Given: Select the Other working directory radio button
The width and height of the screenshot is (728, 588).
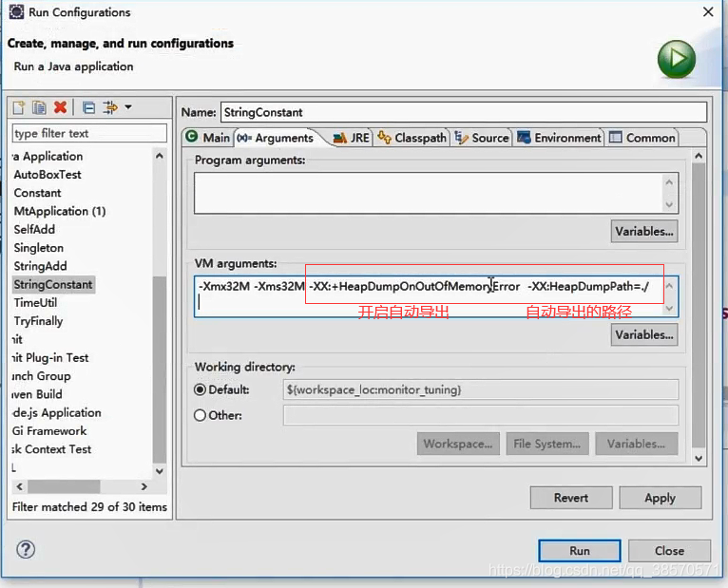Looking at the screenshot, I should (201, 415).
